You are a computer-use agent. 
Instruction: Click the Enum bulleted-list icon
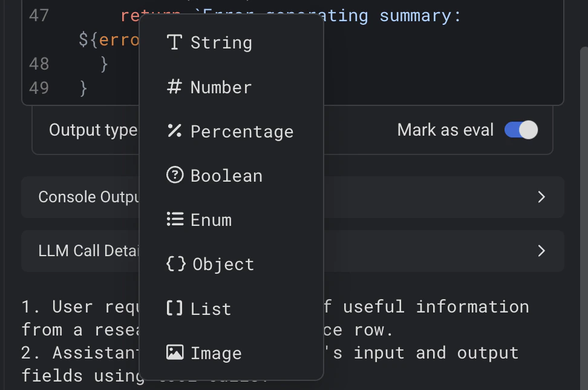pyautogui.click(x=175, y=219)
